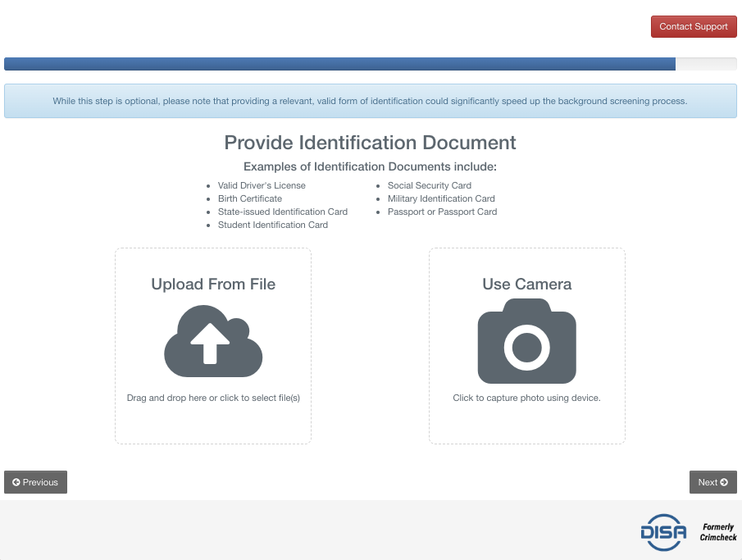Proceed using the Next button
This screenshot has width=742, height=560.
tap(712, 482)
